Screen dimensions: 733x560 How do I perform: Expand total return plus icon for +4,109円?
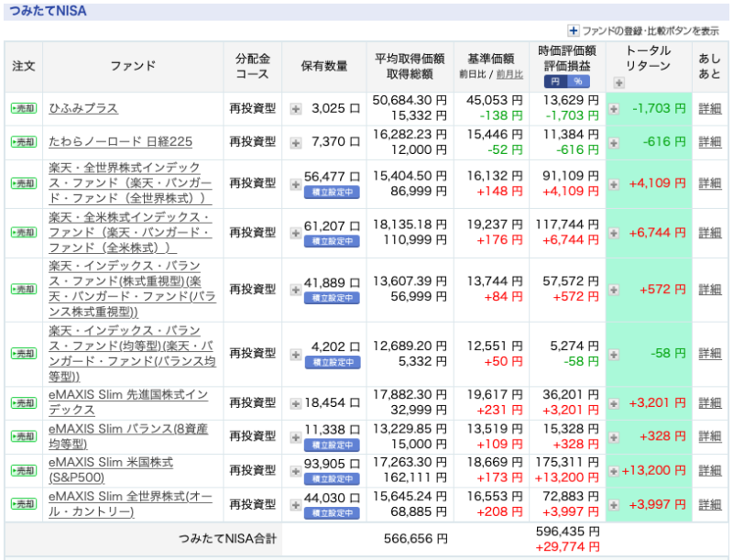pos(614,184)
